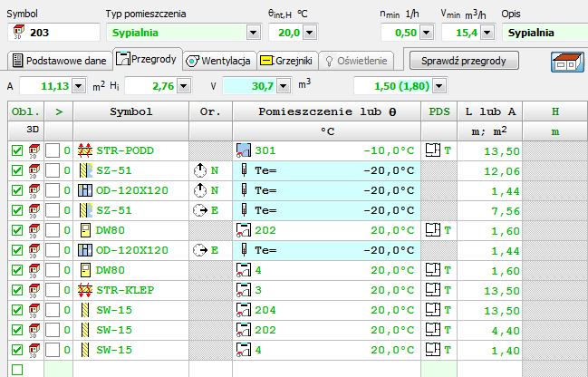Click the 12,06 area value of SZ-51

pos(502,171)
